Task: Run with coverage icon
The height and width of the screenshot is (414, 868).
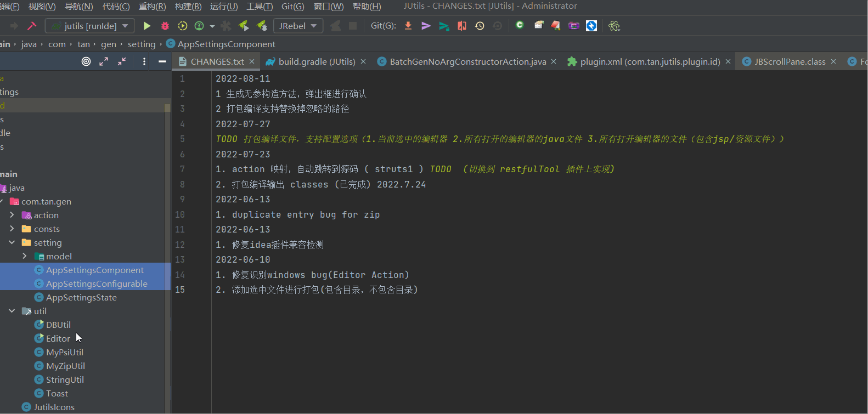Action: (x=183, y=26)
